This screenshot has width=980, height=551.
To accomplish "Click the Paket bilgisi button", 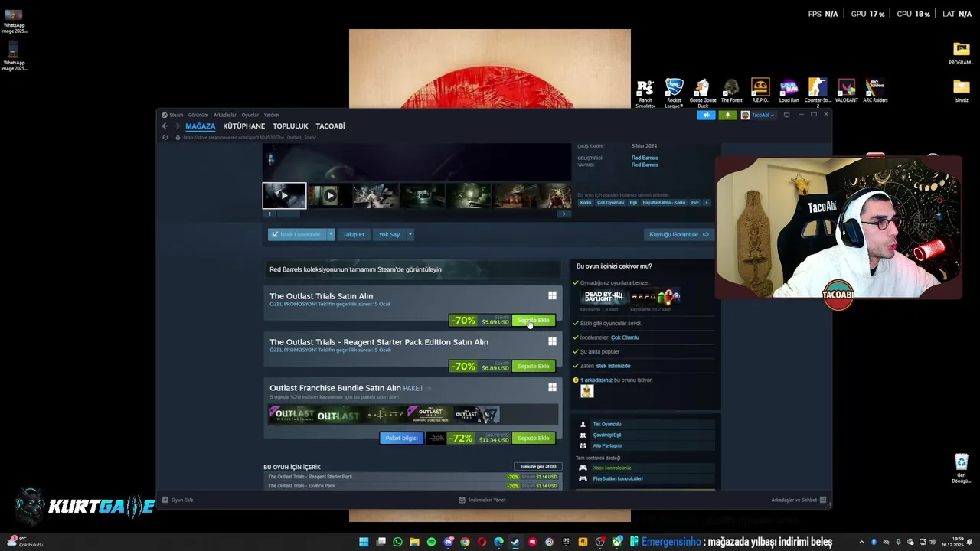I will click(x=401, y=439).
